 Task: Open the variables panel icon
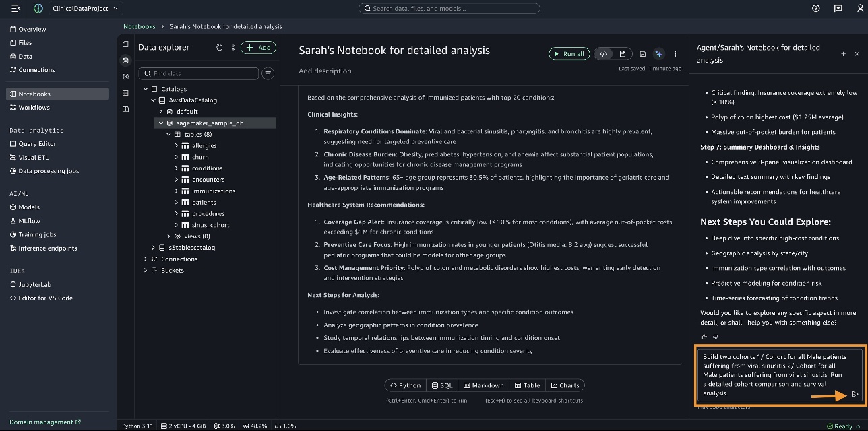tap(125, 77)
